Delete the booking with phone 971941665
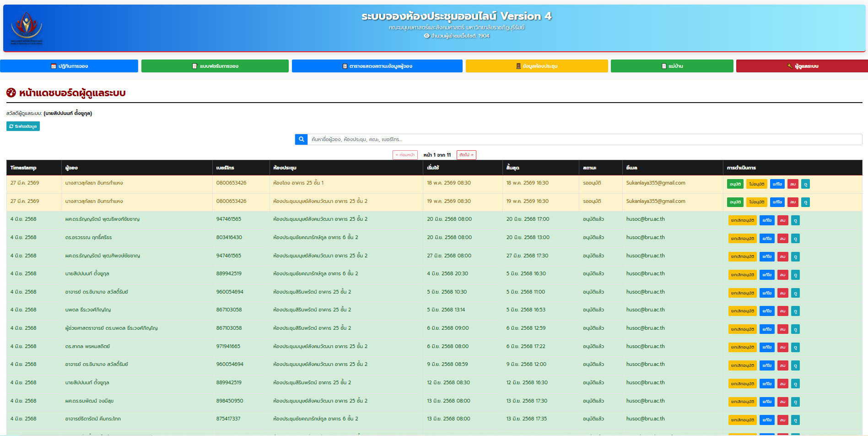The image size is (868, 436). (783, 347)
